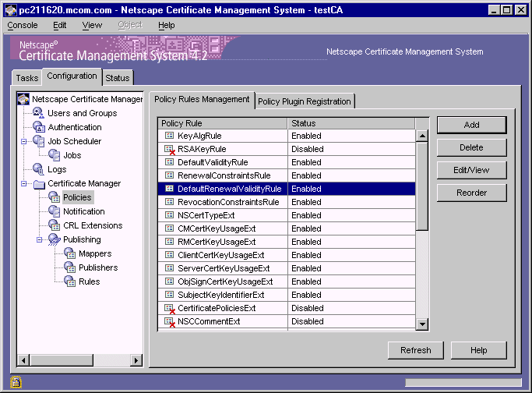
Task: Click the KeyAlgRule policy icon
Action: (x=169, y=136)
